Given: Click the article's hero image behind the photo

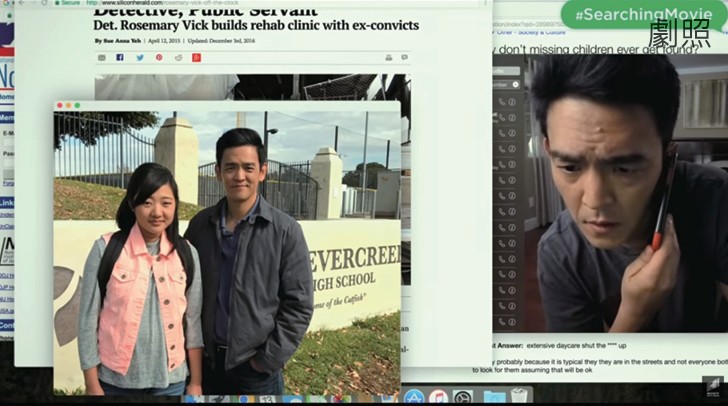Looking at the screenshot, I should point(253,87).
